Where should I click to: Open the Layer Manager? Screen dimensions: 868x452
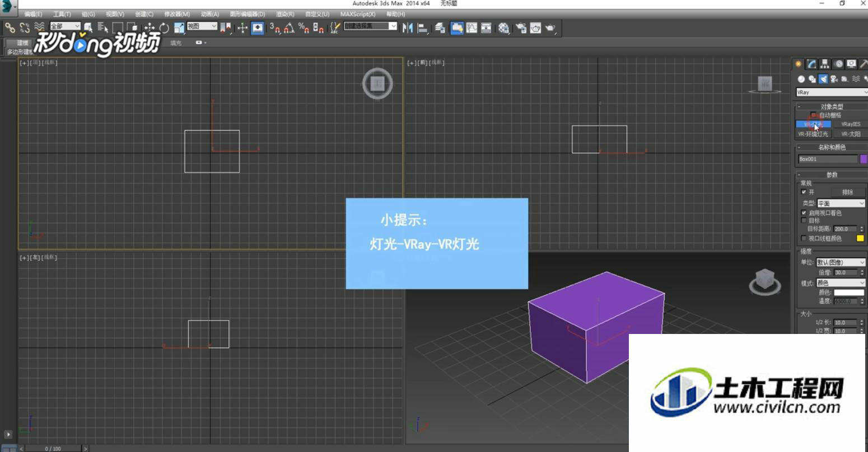click(x=440, y=28)
